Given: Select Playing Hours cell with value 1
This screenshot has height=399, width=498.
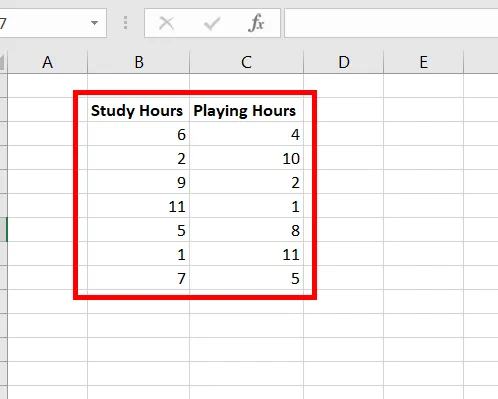Looking at the screenshot, I should coord(246,206).
